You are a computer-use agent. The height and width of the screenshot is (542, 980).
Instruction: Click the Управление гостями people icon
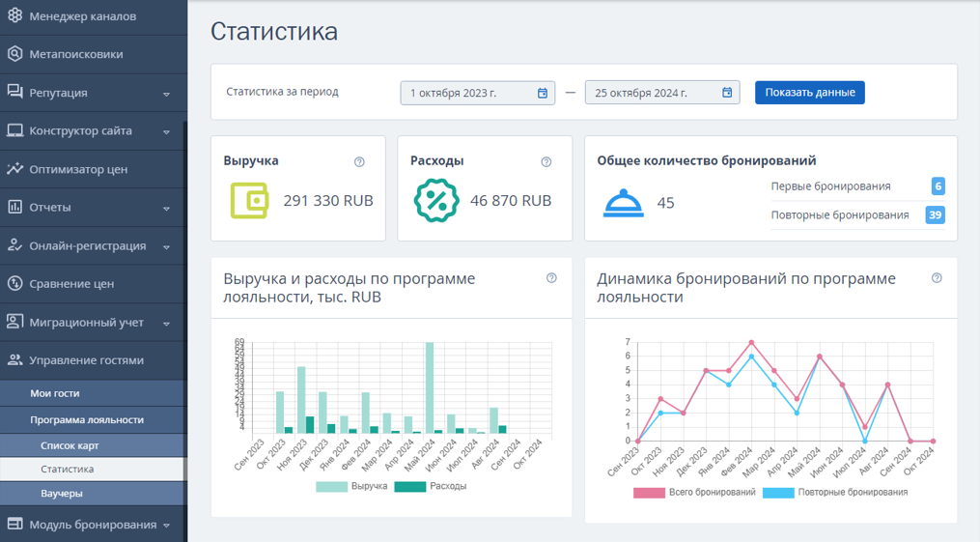point(14,360)
